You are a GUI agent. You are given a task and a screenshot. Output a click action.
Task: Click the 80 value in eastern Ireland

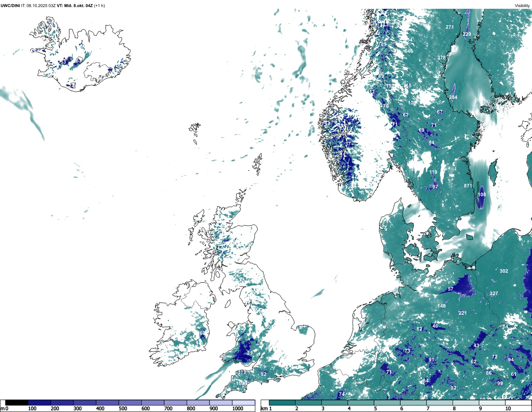pos(202,333)
